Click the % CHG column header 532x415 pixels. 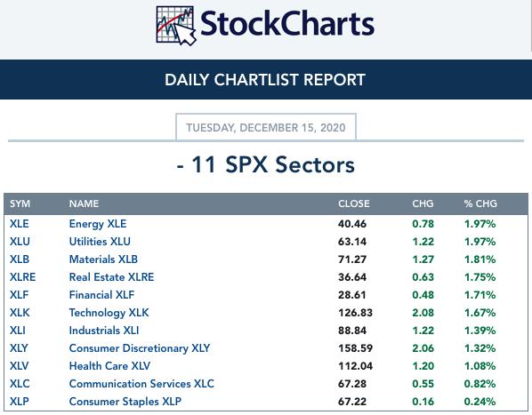coord(480,204)
